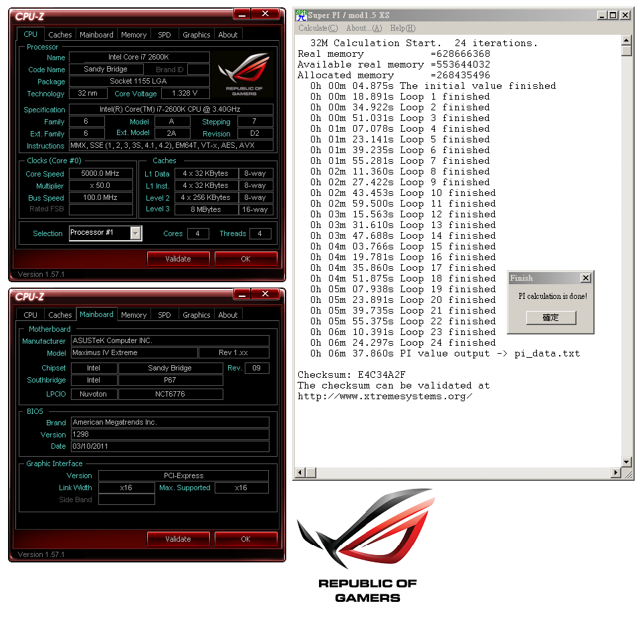644x644 pixels.
Task: Click Super PI horizontal scrollbar left arrow
Action: [x=300, y=473]
